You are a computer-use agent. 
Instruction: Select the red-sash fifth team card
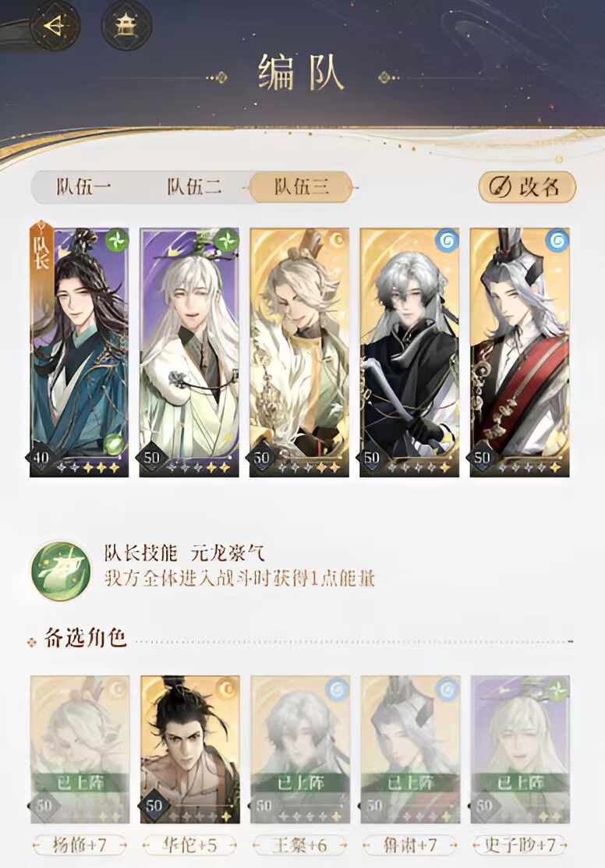pos(520,353)
